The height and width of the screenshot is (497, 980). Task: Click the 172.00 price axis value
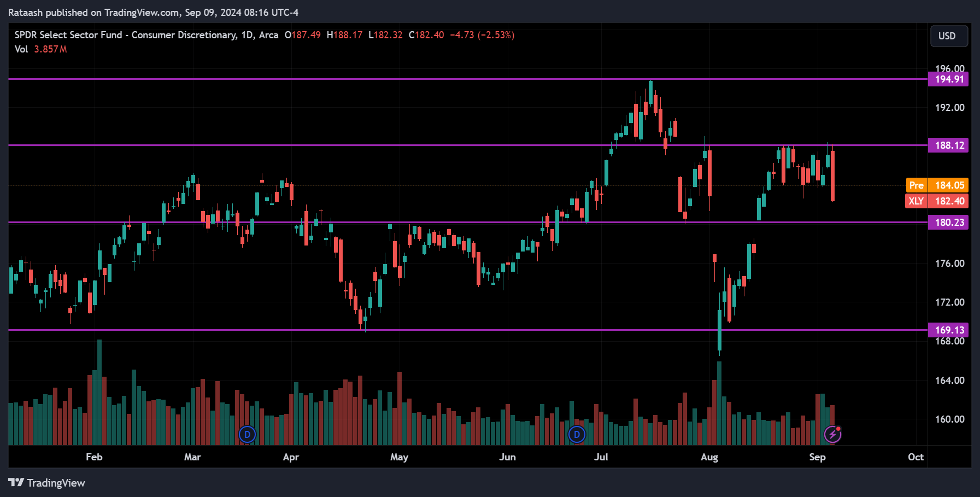949,302
